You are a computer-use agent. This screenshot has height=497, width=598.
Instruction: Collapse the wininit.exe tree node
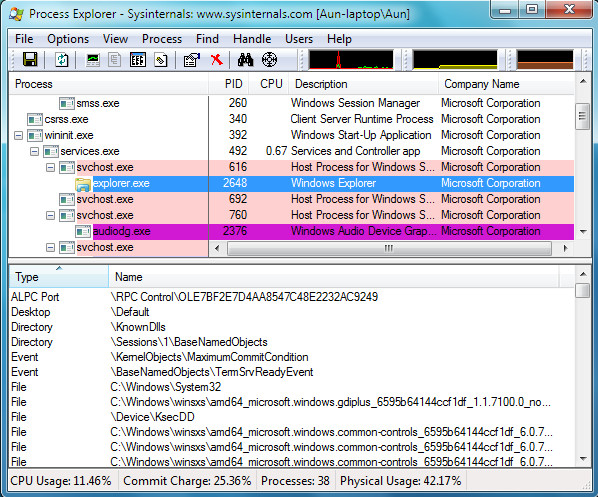18,135
